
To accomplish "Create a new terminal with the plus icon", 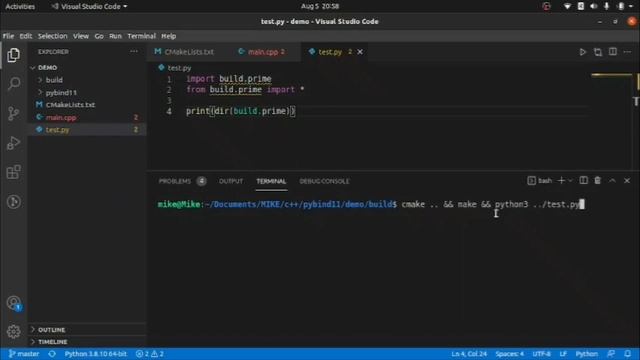I will (x=561, y=180).
